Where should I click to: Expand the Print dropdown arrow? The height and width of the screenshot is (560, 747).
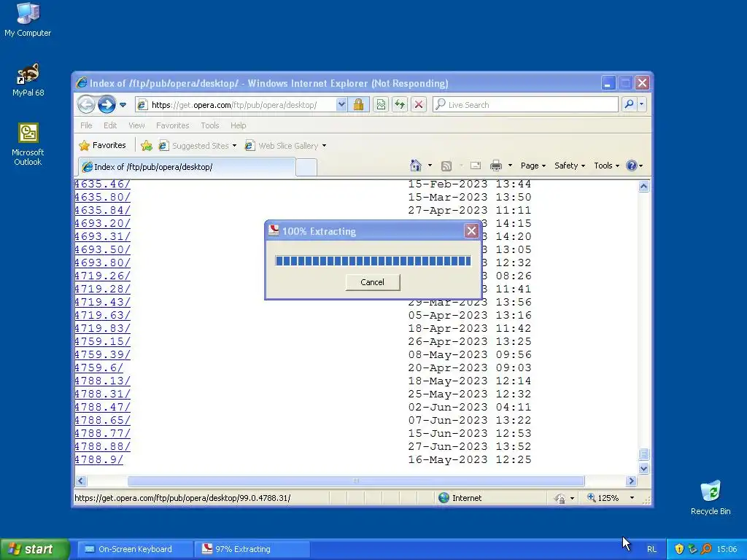(510, 166)
